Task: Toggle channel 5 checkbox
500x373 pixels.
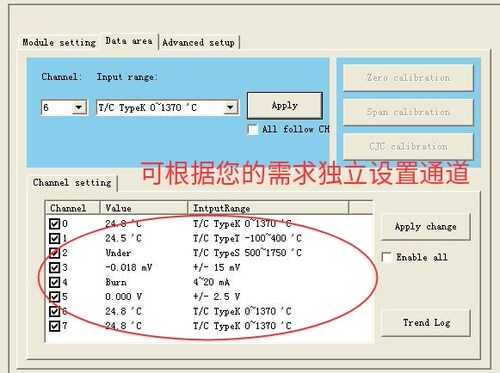Action: 54,297
